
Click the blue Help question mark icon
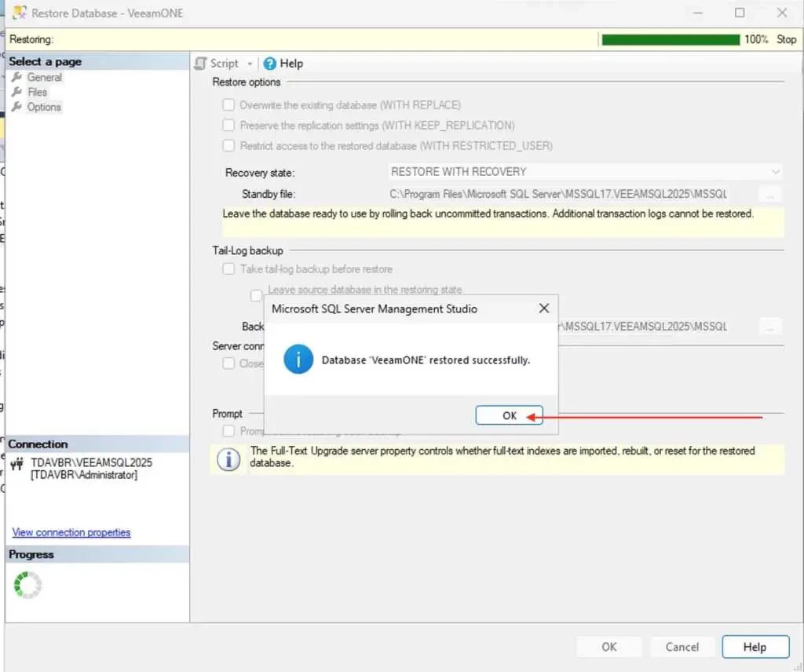[270, 64]
